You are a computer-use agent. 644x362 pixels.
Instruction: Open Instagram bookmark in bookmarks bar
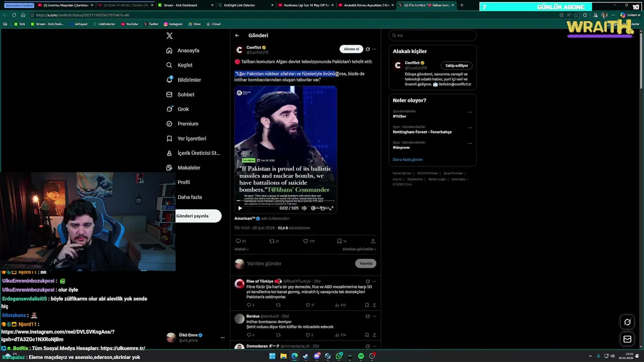pos(173,24)
